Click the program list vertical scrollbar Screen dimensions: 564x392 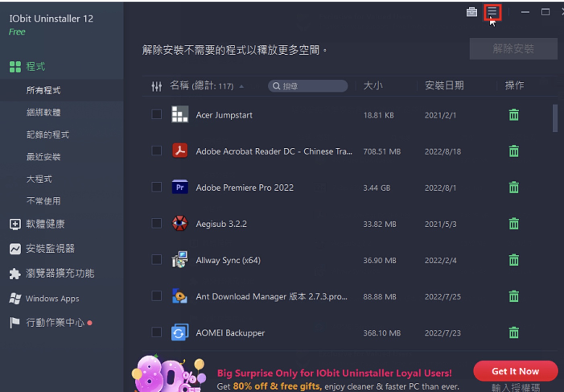[x=555, y=118]
